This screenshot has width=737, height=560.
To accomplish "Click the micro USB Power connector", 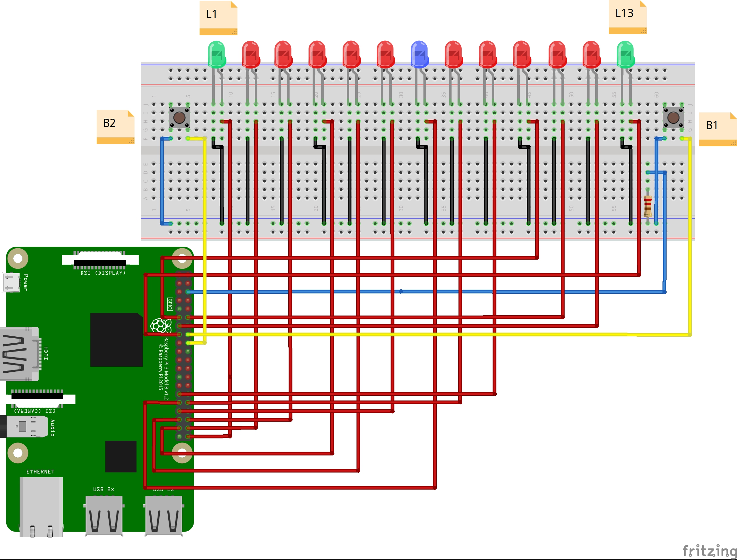I will [11, 282].
